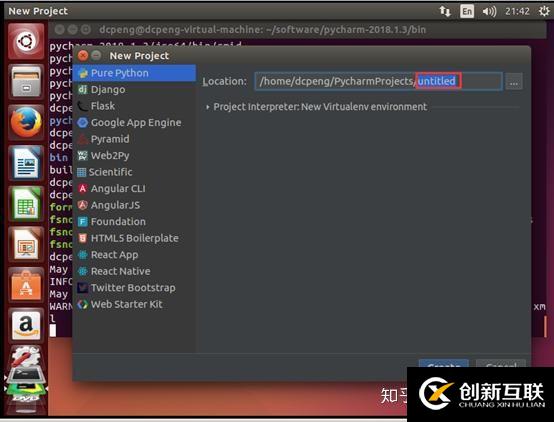Launch Firefox from the dock
Viewport: 554px width, 422px height.
coord(26,123)
